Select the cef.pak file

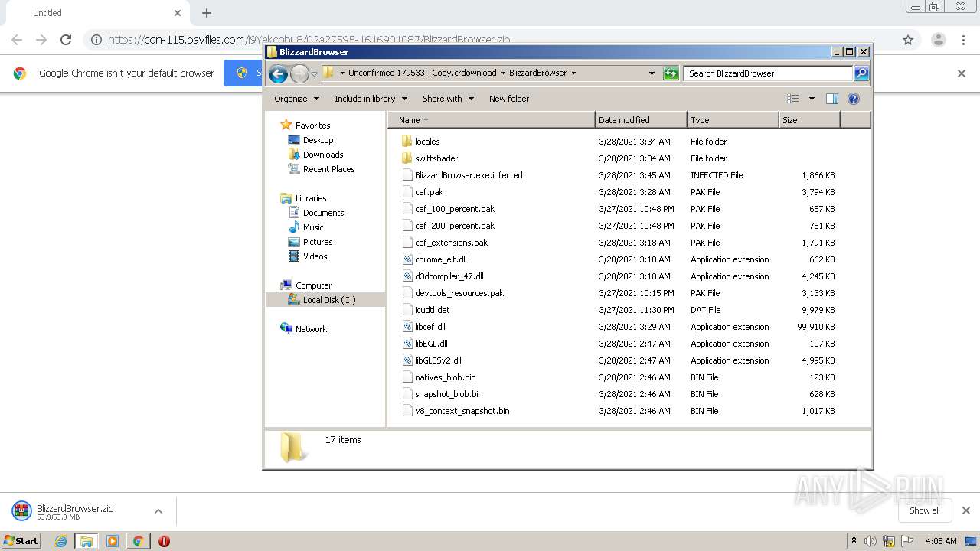429,192
